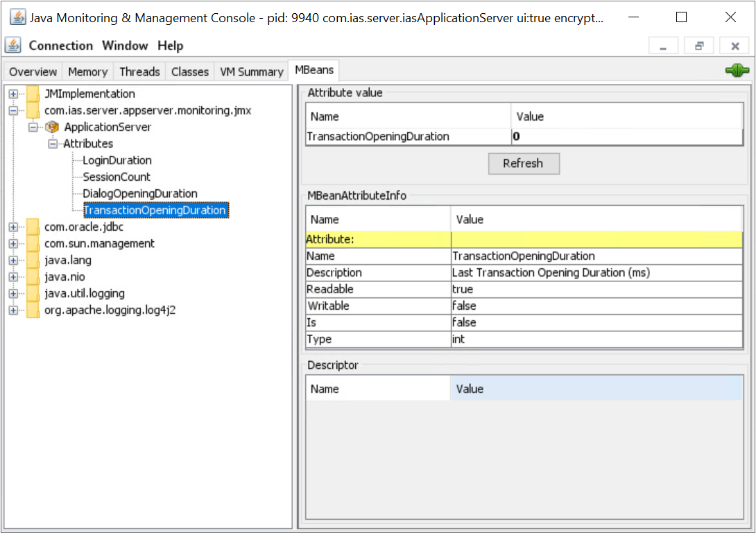Screen dimensions: 756x533
Task: Click the Writable row value false
Action: click(x=464, y=306)
